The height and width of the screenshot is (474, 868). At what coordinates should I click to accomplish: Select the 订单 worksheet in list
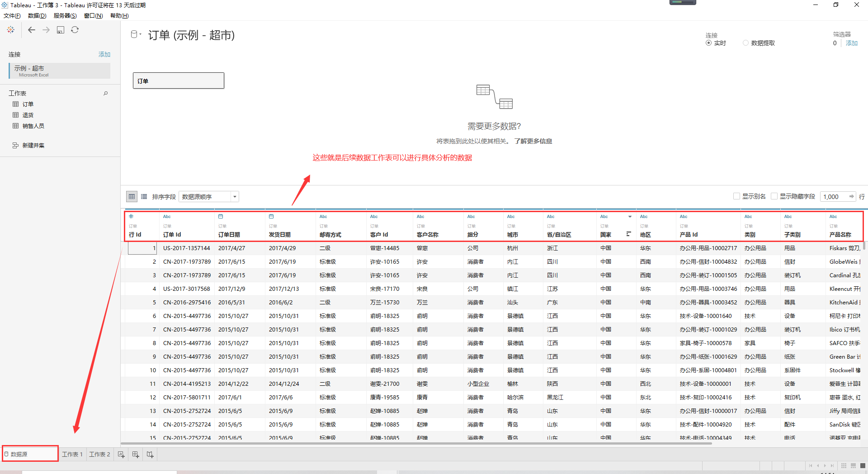pos(28,104)
